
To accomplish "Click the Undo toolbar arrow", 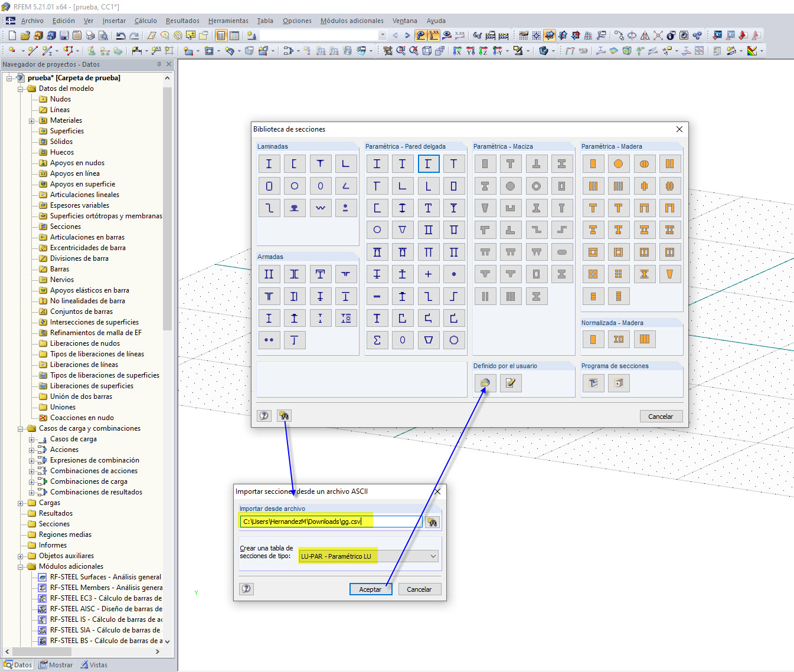I will click(x=120, y=35).
